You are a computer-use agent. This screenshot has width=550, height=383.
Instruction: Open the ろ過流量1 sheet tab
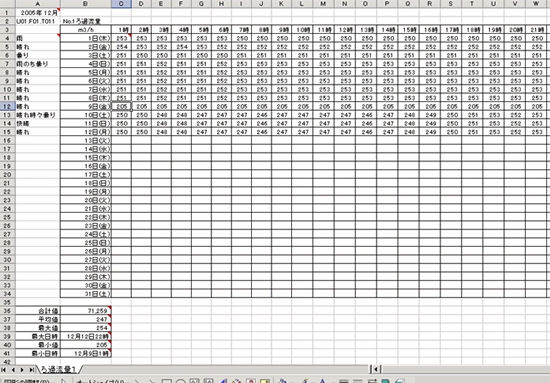click(59, 369)
